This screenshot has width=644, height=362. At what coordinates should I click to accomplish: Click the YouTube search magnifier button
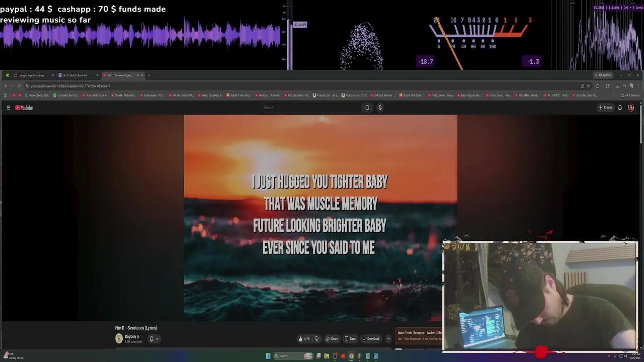pyautogui.click(x=367, y=108)
